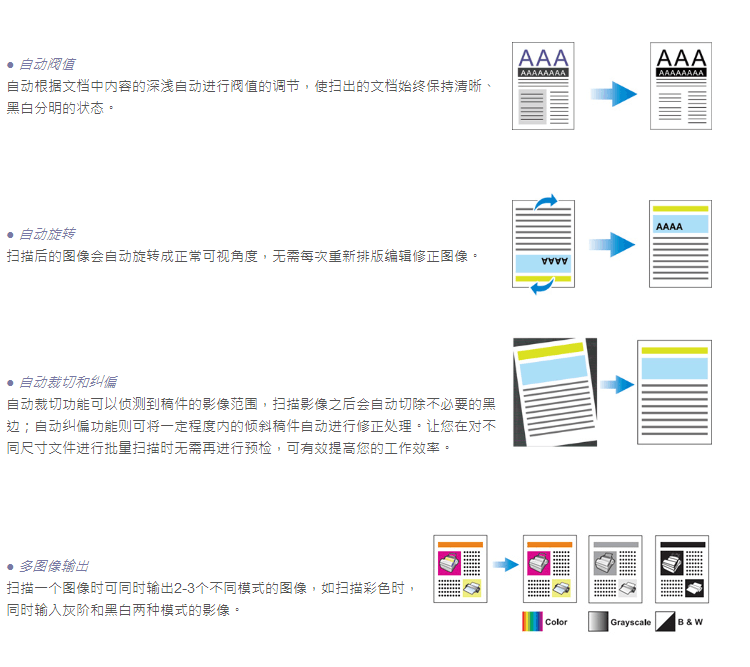750x667 pixels.
Task: Click the Grayscale gradient swatch
Action: tap(598, 622)
